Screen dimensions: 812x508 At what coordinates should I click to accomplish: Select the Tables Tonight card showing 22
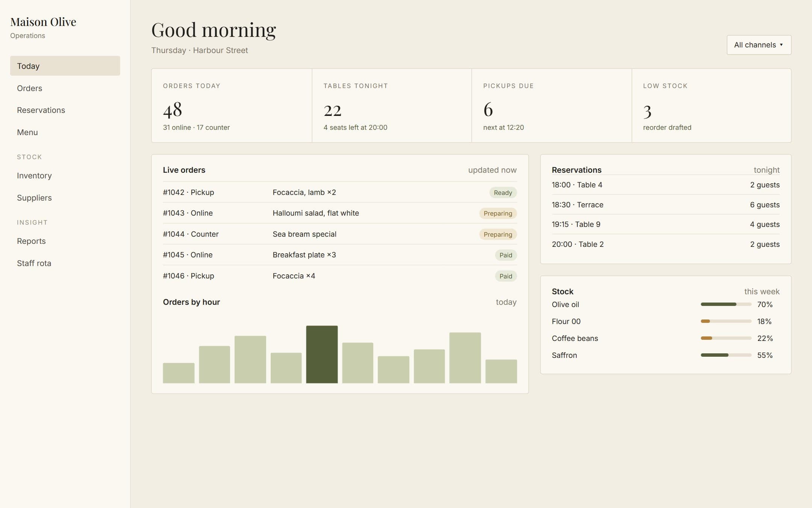tap(392, 105)
